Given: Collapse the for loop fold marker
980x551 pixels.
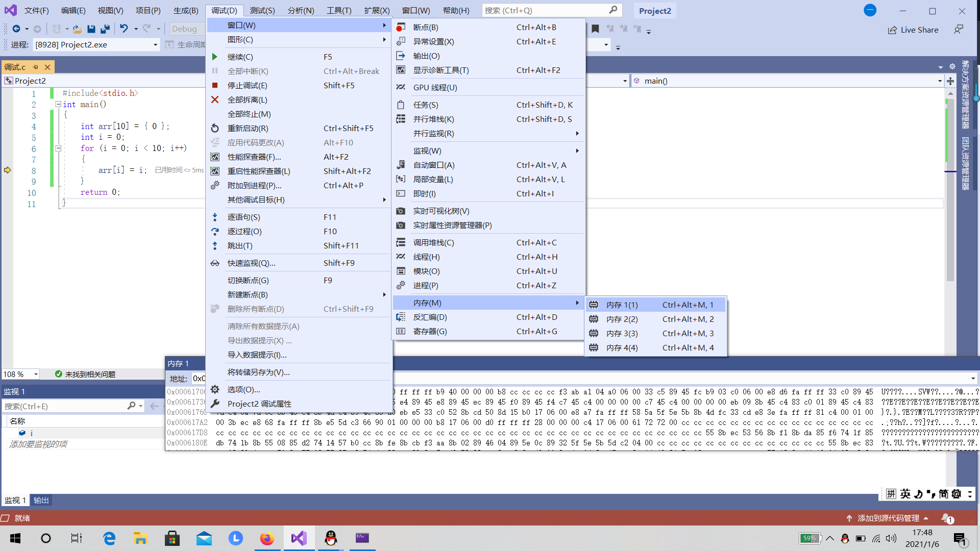Looking at the screenshot, I should (x=58, y=148).
